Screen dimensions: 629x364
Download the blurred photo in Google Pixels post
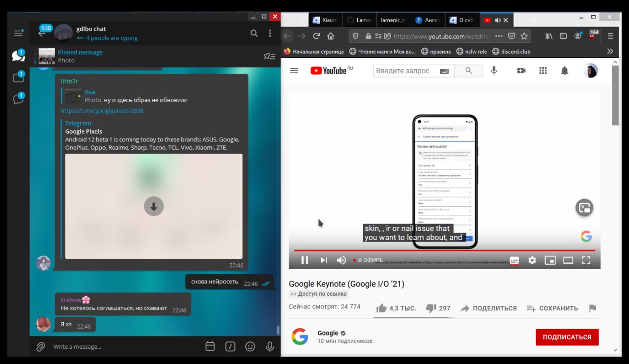[154, 207]
